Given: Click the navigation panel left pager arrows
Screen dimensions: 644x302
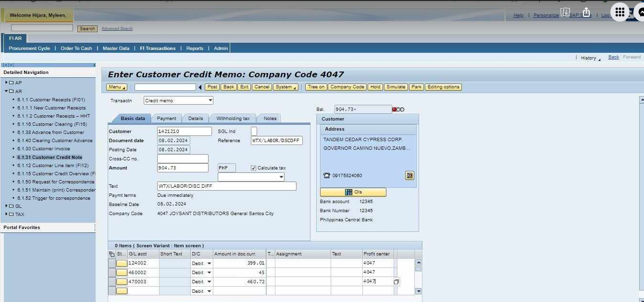Looking at the screenshot, I should [8, 65].
